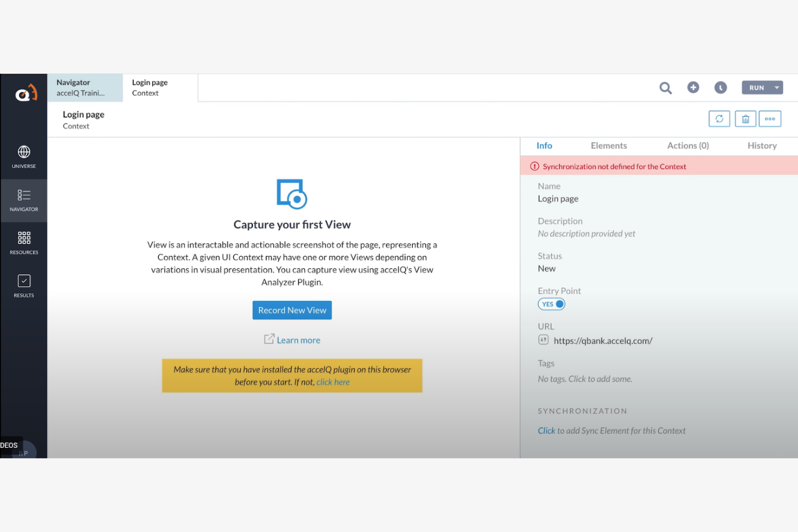
Task: Toggle the Entry Point YES switch
Action: (x=552, y=304)
